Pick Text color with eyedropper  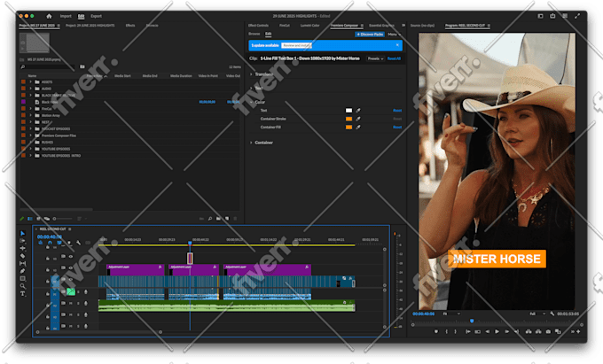tap(358, 111)
